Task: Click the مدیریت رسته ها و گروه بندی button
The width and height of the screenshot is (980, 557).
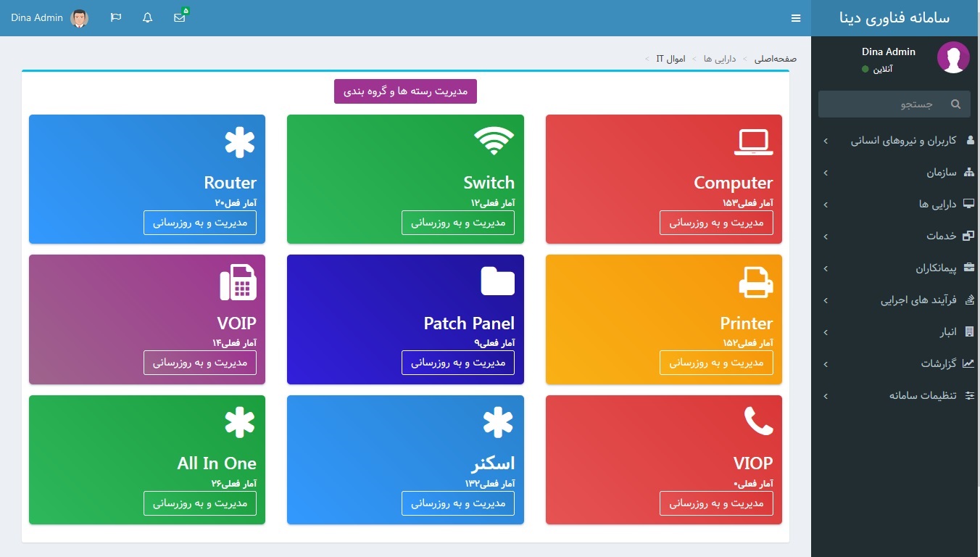Action: pyautogui.click(x=405, y=91)
